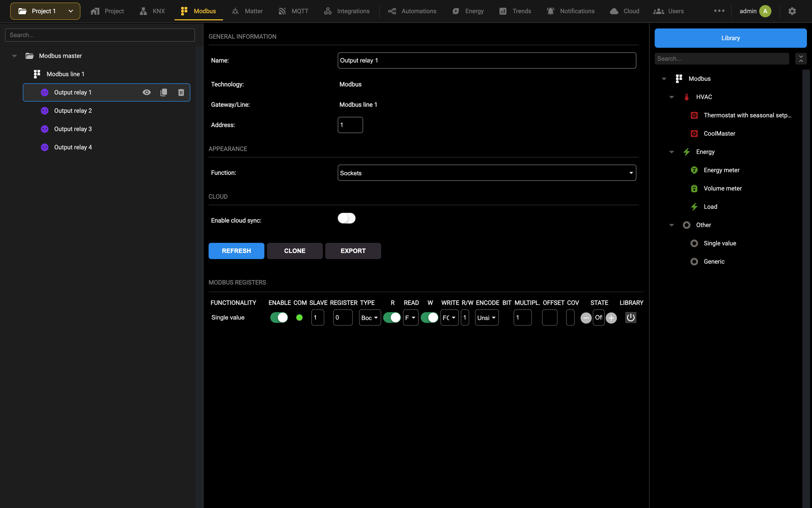Click the admin avatar icon
This screenshot has height=508, width=812.
pyautogui.click(x=765, y=11)
